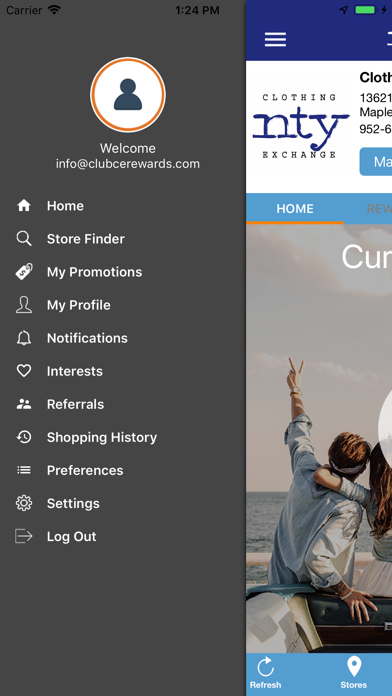
Task: Tap the Clothing nty Exchange logo
Action: coord(300,127)
